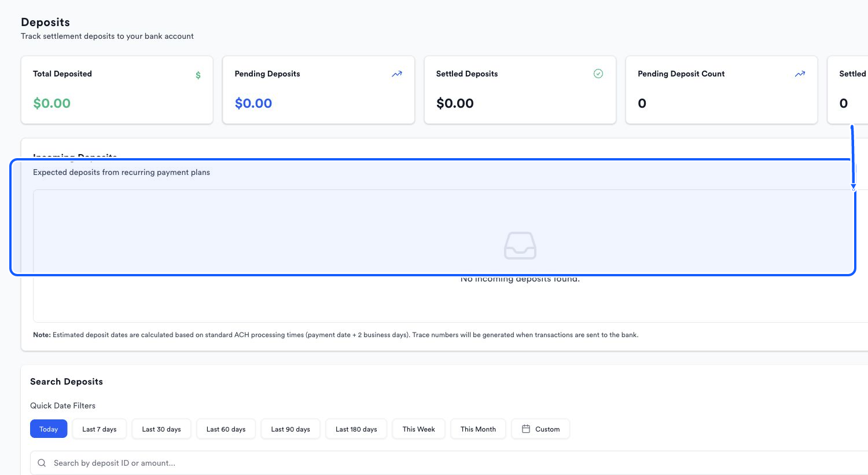Apply the Last 90 days filter

pos(290,429)
